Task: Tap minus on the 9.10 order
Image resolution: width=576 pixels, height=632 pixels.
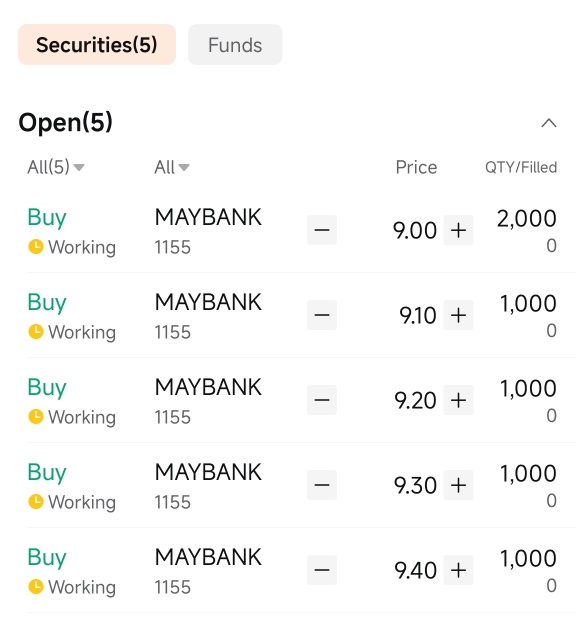Action: 322,315
